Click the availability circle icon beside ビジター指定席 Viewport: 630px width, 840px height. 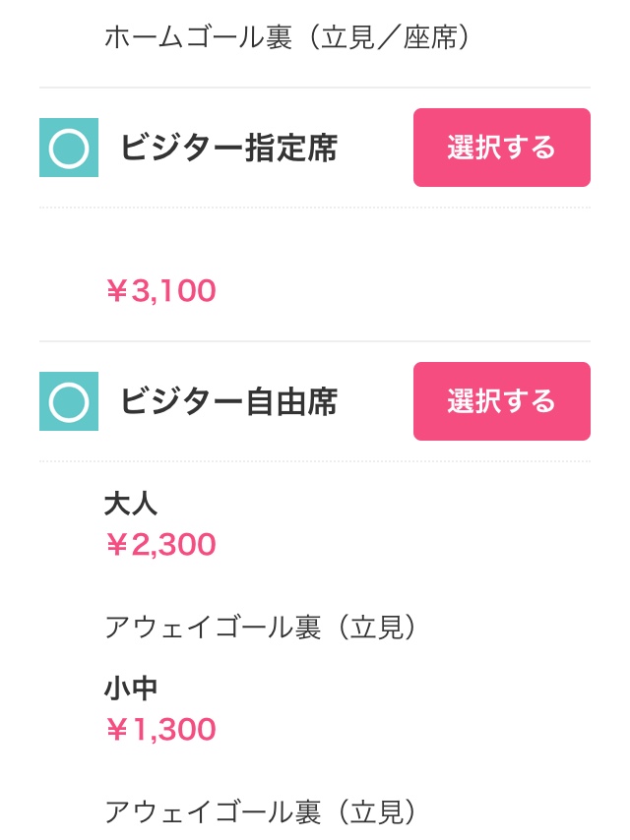coord(69,148)
